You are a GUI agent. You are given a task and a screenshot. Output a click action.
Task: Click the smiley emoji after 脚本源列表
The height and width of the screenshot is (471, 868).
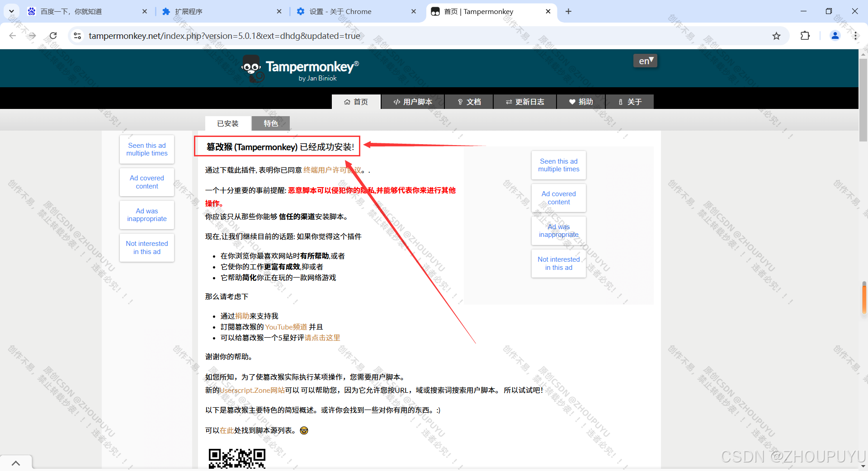pyautogui.click(x=304, y=430)
